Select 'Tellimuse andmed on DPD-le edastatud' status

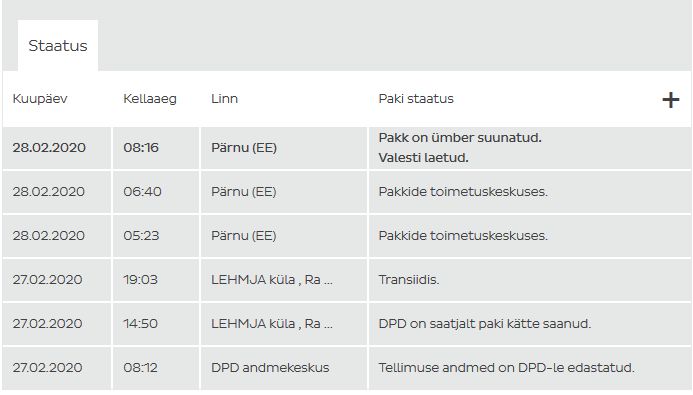506,368
